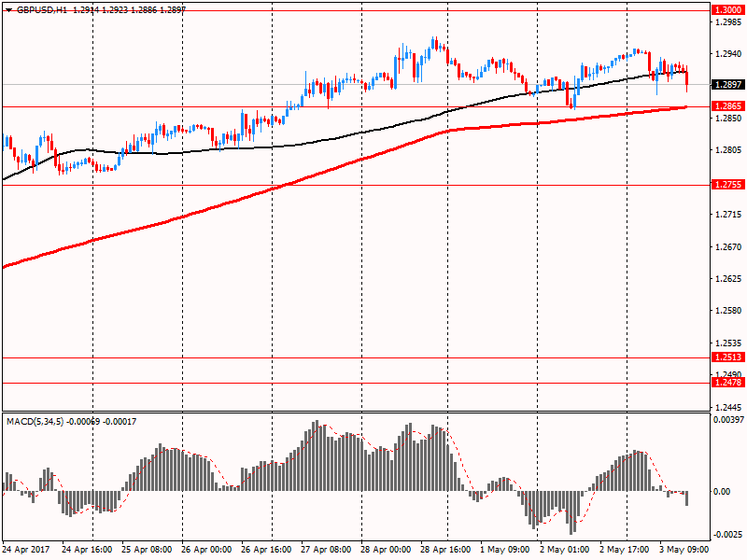Select the 1.2513 red price level label
747x560 pixels.
727,357
